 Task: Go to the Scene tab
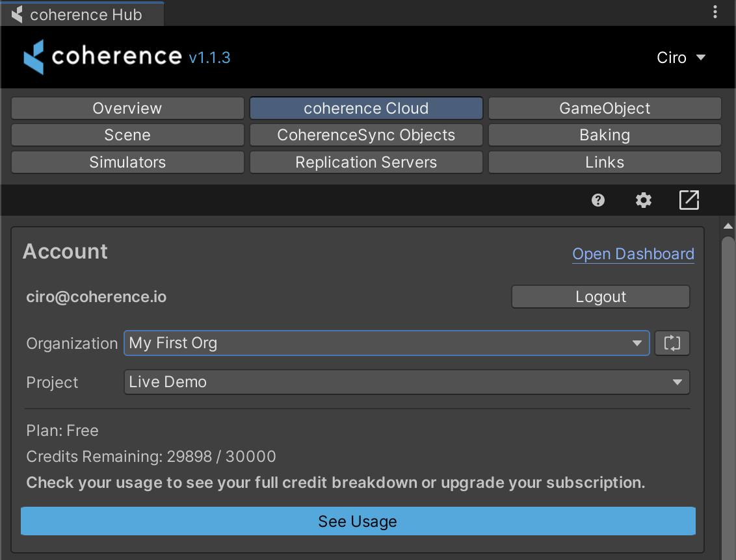point(127,135)
